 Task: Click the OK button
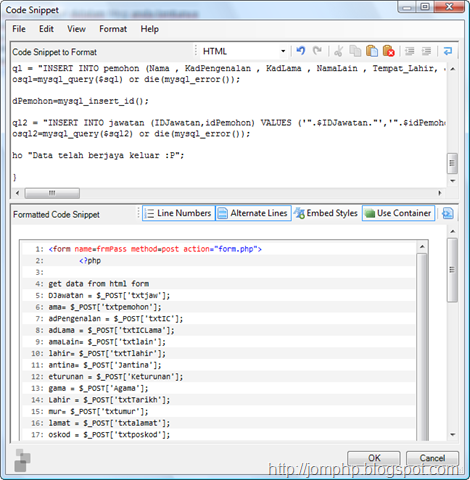pos(374,458)
